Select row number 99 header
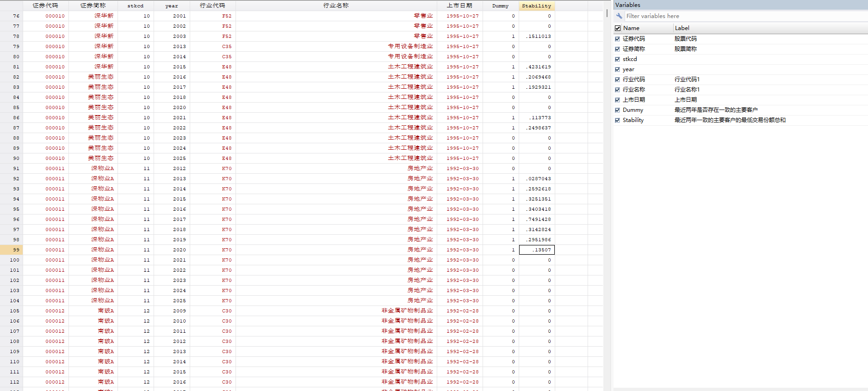Viewport: 868px width, 391px height. tap(12, 250)
